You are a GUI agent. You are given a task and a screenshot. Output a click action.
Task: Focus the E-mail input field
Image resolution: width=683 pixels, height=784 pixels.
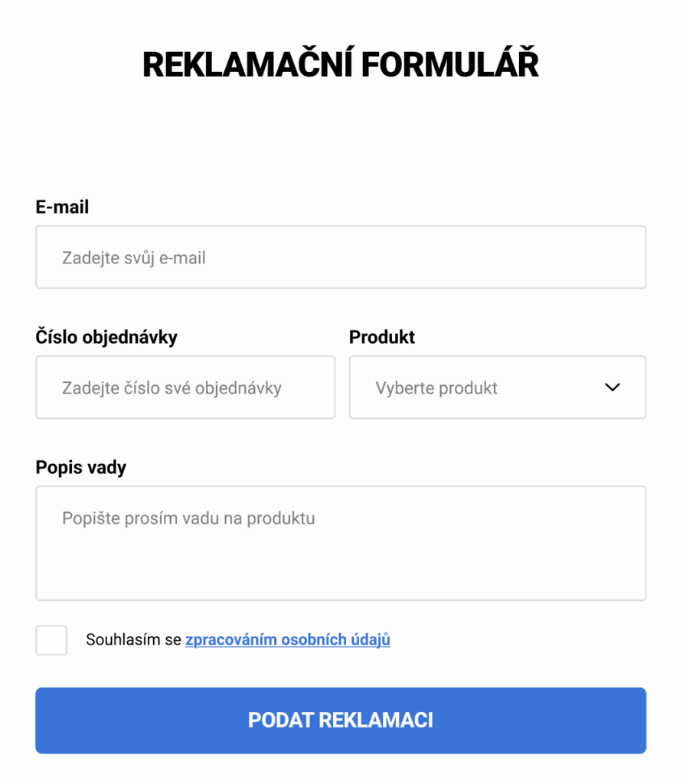(x=341, y=257)
